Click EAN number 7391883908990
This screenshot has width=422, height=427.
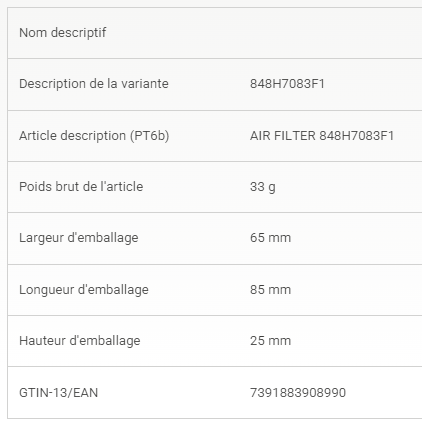click(298, 393)
